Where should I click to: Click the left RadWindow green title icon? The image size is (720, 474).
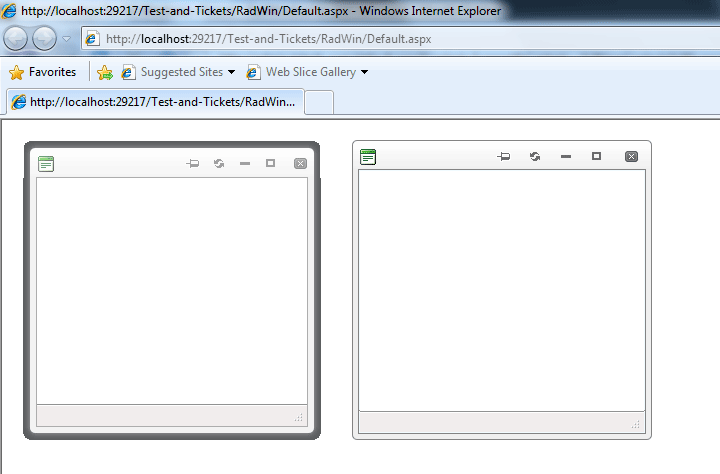[x=46, y=164]
